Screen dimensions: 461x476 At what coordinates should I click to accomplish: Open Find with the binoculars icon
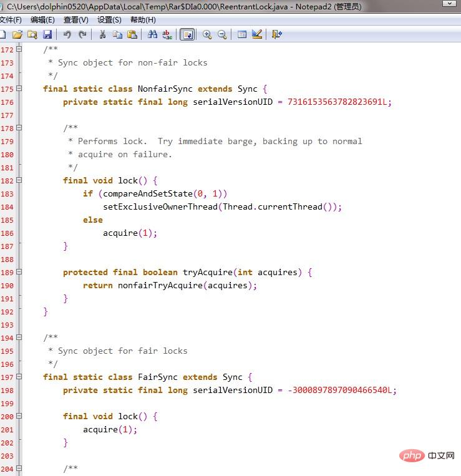[x=152, y=34]
